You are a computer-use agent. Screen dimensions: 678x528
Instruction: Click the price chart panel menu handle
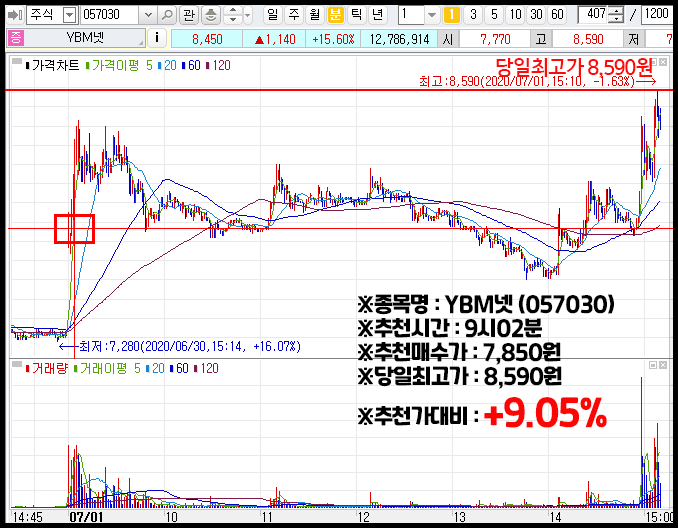16,61
